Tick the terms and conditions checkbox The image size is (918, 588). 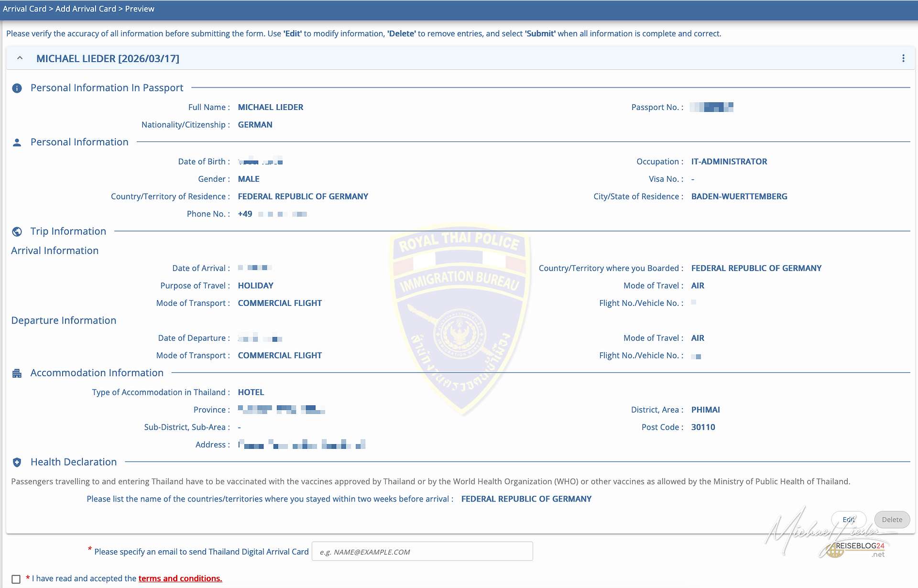tap(16, 579)
